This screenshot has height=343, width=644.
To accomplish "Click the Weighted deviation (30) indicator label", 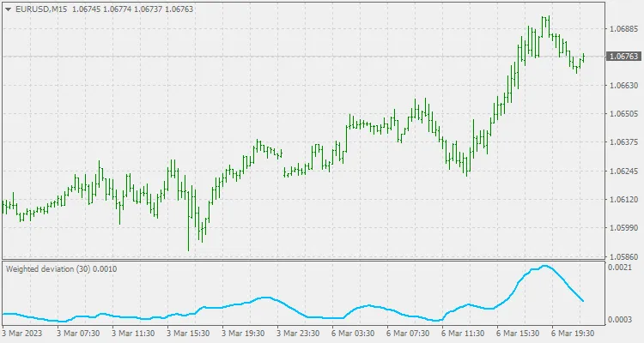I will 61,269.
